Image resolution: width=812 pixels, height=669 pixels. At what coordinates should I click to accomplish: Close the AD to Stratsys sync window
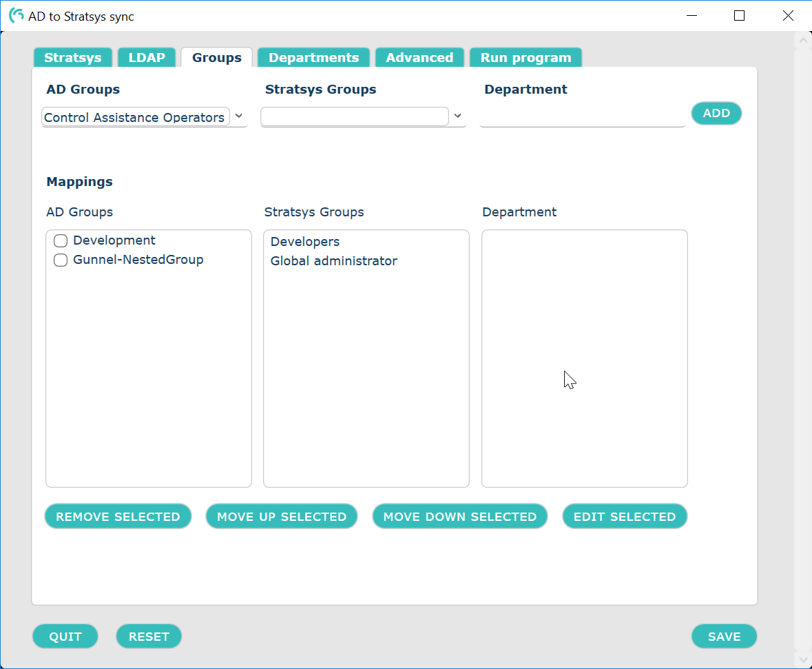click(x=788, y=16)
